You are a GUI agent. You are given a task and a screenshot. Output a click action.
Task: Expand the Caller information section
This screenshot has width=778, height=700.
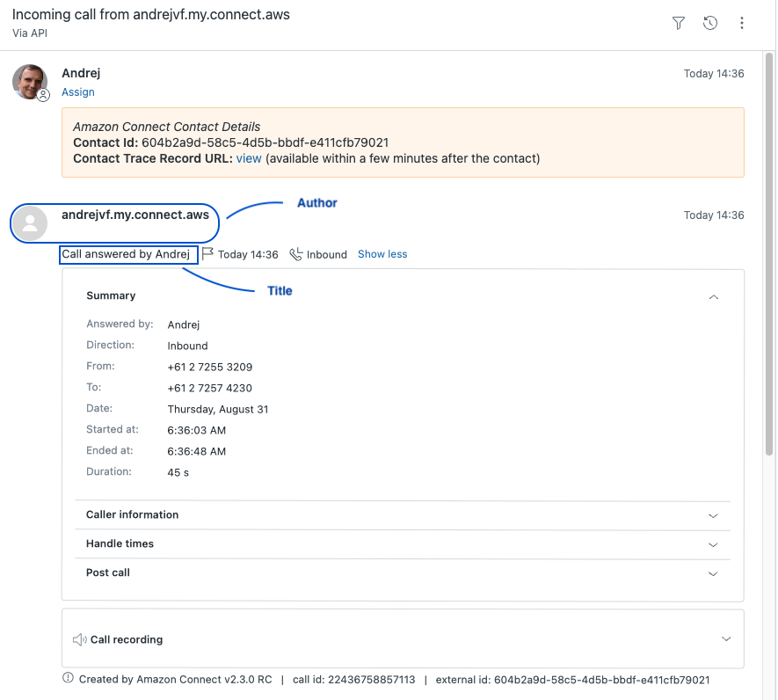tap(714, 516)
